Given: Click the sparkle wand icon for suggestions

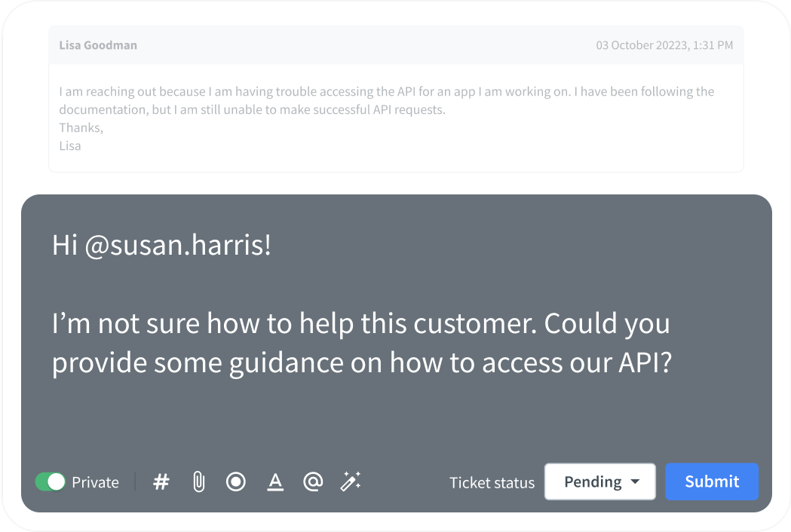Looking at the screenshot, I should click(x=351, y=482).
